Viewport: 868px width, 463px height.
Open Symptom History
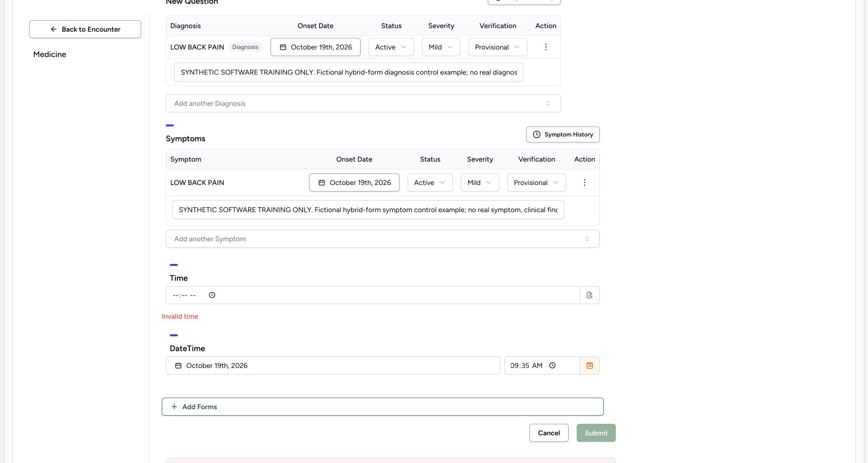[563, 135]
